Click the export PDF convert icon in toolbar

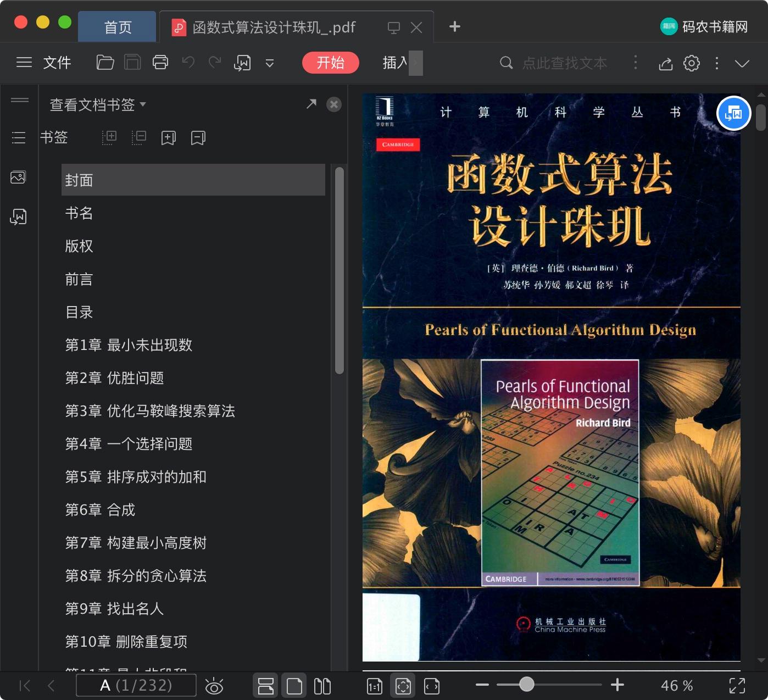pos(242,63)
